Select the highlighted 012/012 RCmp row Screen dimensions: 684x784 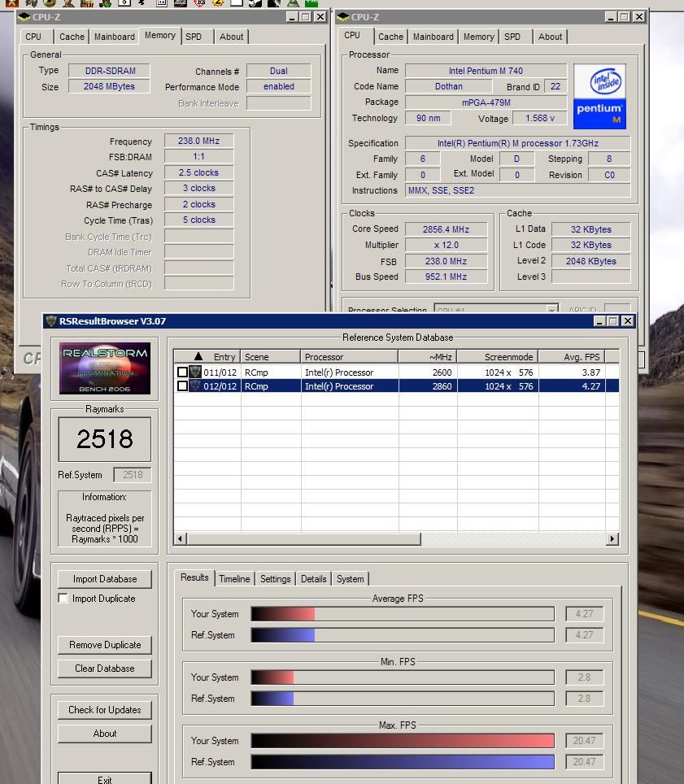click(397, 386)
